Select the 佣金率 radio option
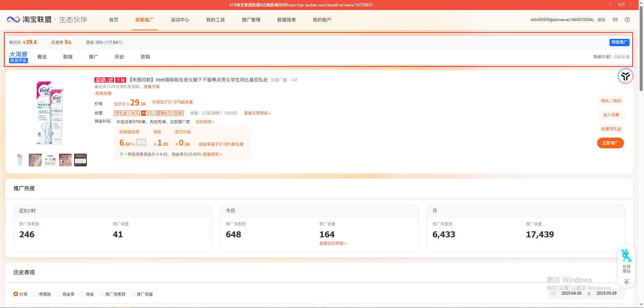The width and height of the screenshot is (644, 308). (x=59, y=294)
